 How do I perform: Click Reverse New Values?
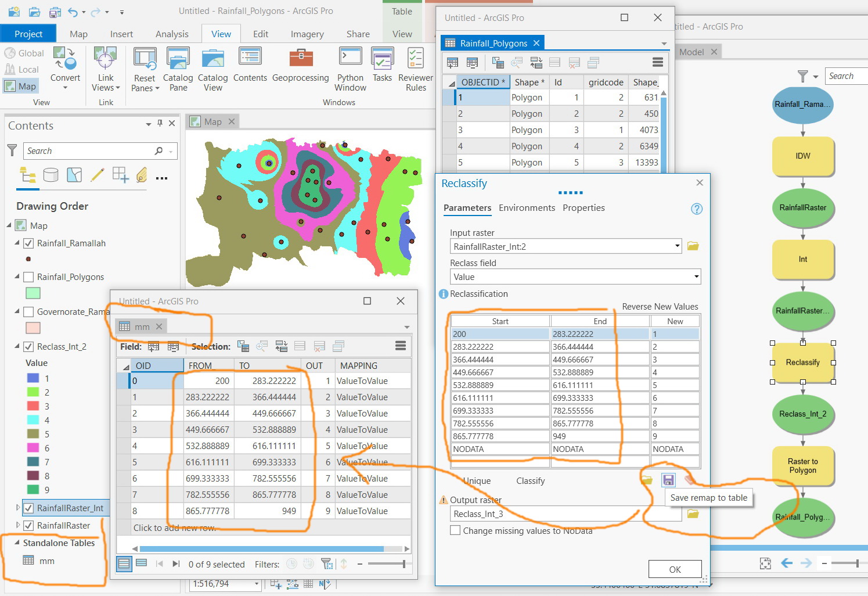(x=660, y=307)
